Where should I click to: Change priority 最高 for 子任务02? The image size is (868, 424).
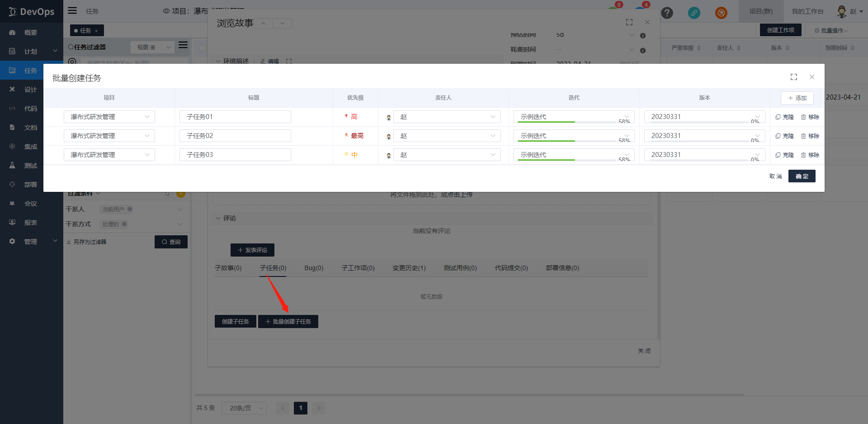click(x=354, y=136)
